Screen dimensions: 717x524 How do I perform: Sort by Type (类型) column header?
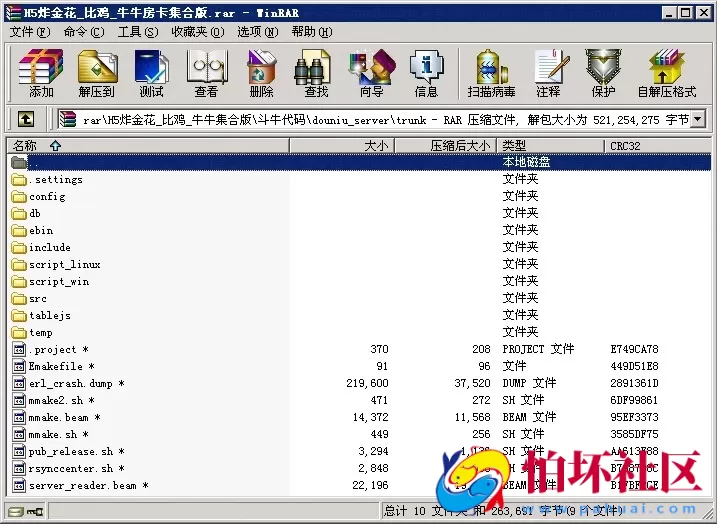pos(551,146)
